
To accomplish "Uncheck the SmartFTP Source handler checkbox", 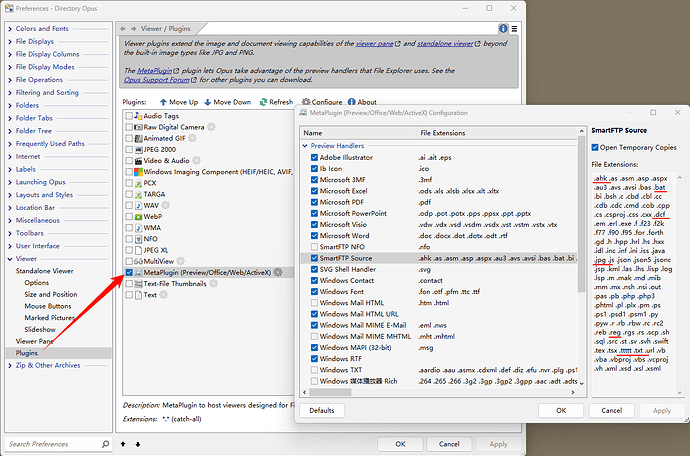I will (314, 258).
